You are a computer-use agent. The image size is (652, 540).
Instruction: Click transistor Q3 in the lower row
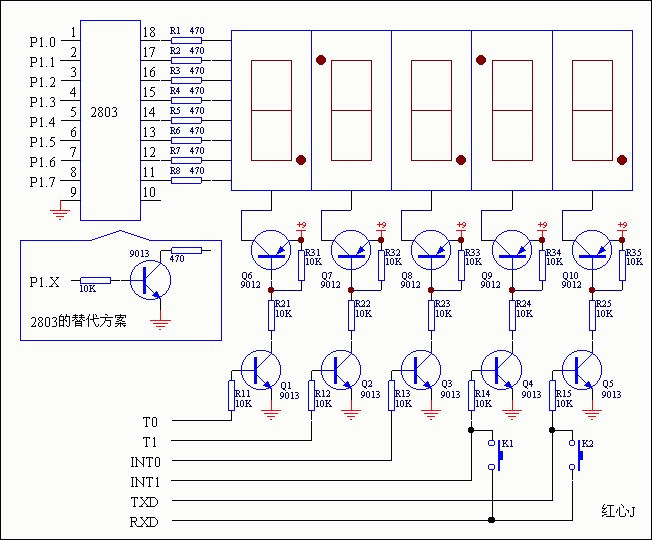pyautogui.click(x=420, y=369)
